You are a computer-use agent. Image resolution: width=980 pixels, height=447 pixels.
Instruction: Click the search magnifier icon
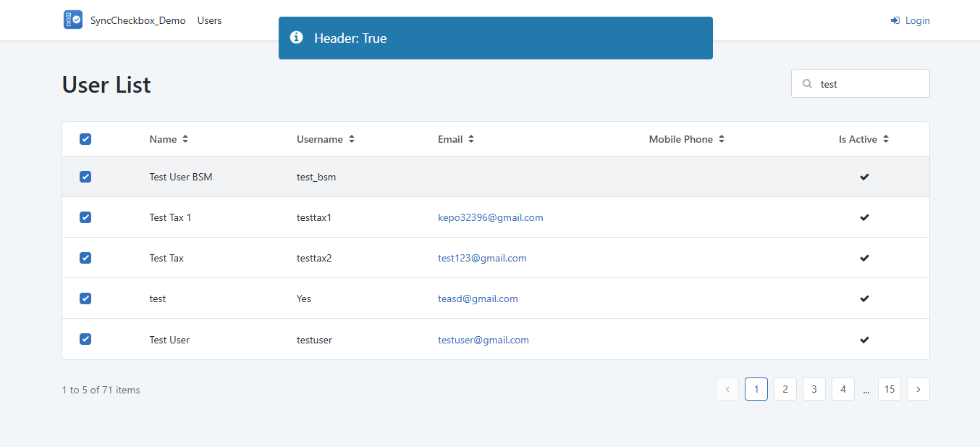(808, 84)
